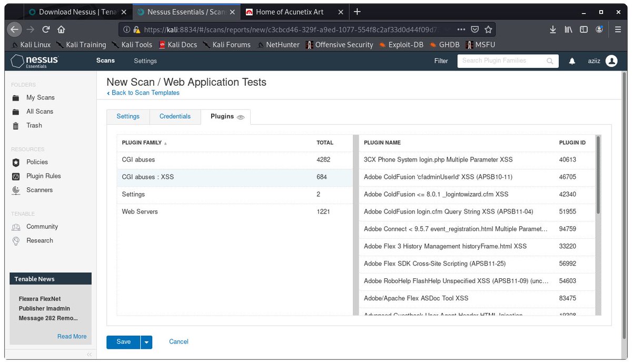Click the Research lightbulb icon
632x364 pixels.
click(16, 240)
